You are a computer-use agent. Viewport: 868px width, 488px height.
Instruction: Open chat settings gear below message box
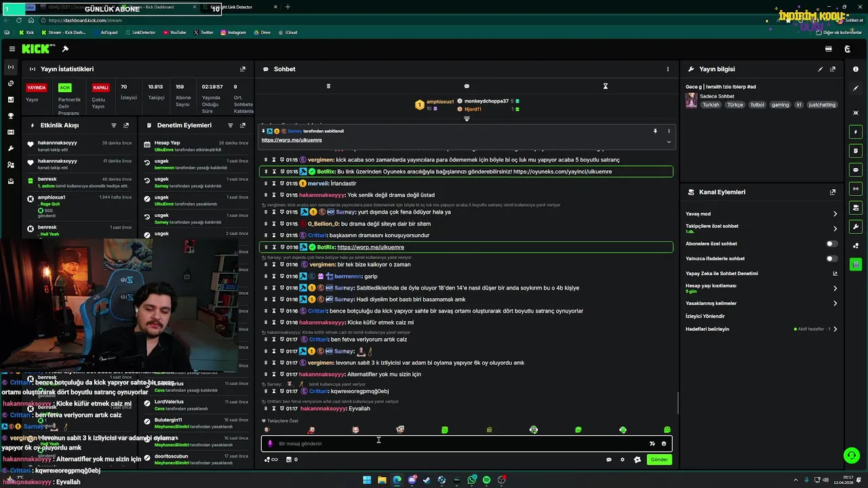[623, 460]
